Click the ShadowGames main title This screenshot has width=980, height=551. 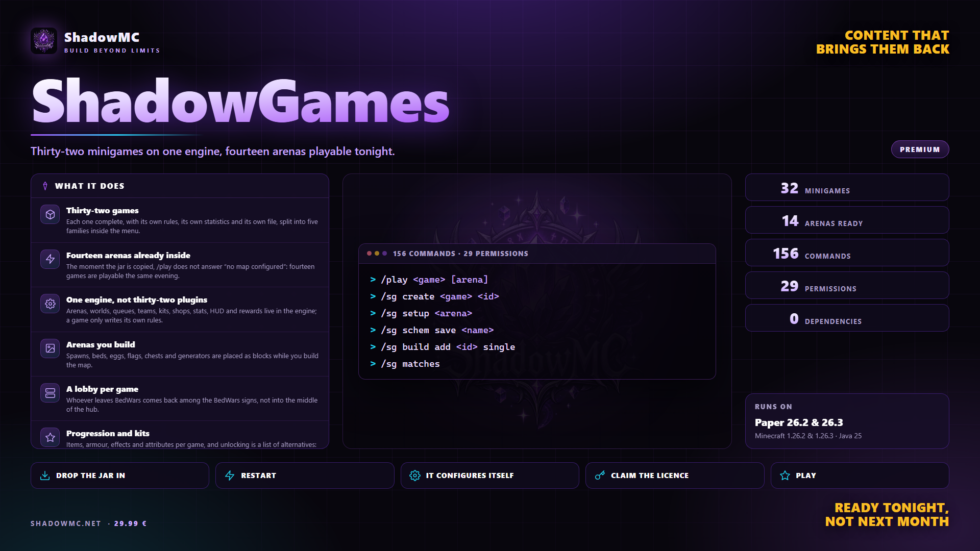(240, 101)
